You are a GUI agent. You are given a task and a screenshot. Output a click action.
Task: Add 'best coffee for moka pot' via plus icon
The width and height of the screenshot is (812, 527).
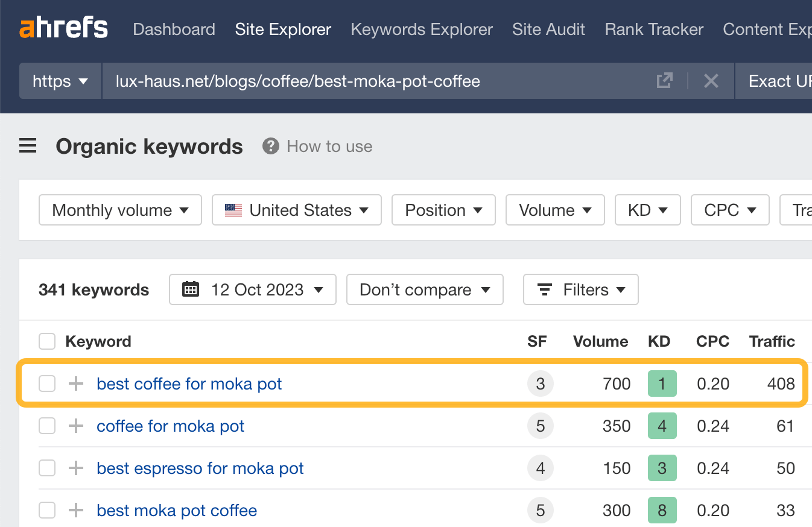pos(75,383)
